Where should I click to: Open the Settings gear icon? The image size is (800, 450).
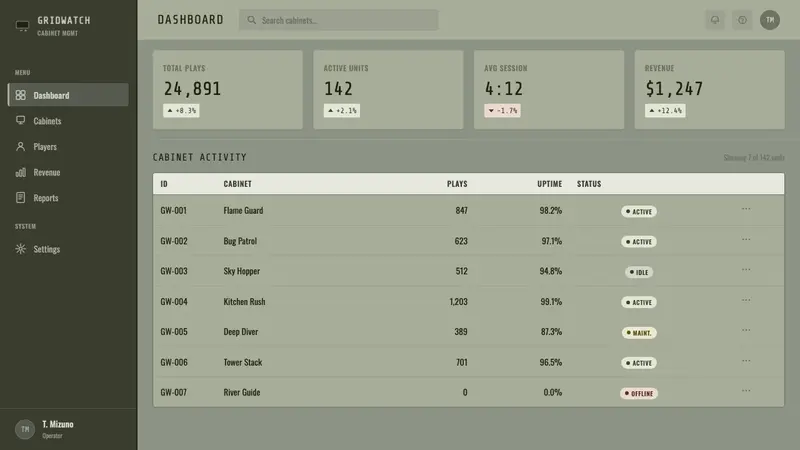point(20,248)
